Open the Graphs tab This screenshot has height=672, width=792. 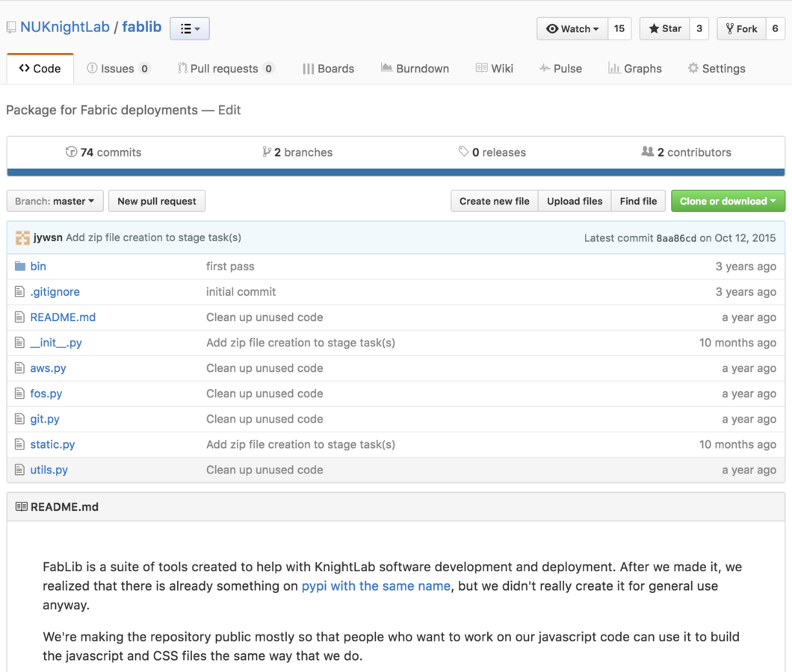click(x=635, y=69)
